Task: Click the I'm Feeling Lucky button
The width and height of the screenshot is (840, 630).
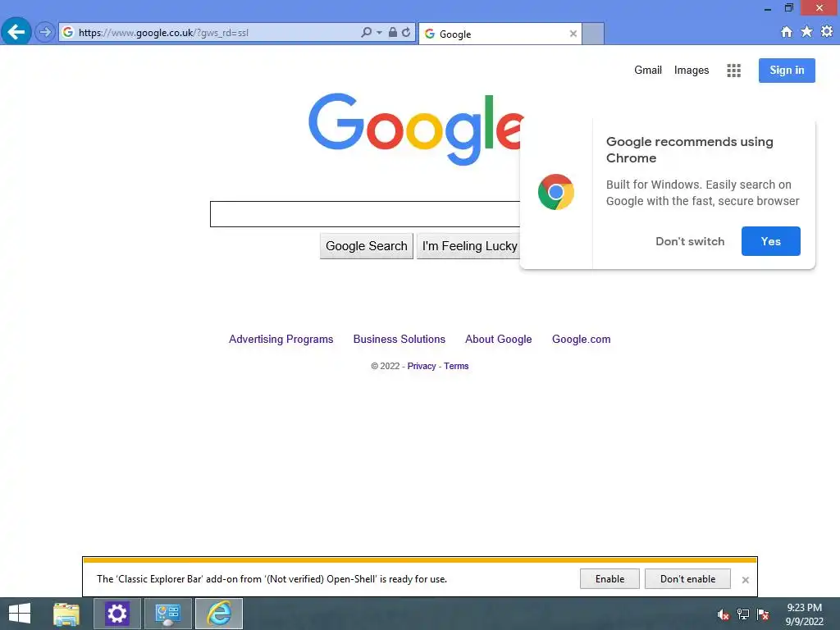Action: (468, 246)
